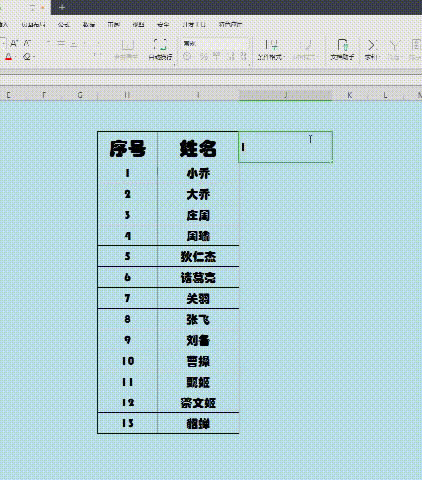The width and height of the screenshot is (422, 480).
Task: Select column H header
Action: pos(127,95)
